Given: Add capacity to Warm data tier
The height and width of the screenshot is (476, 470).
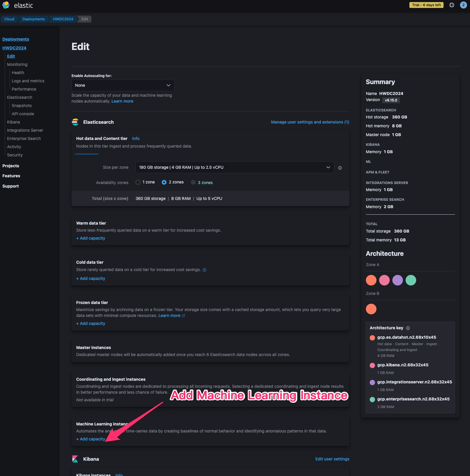Looking at the screenshot, I should pyautogui.click(x=91, y=238).
